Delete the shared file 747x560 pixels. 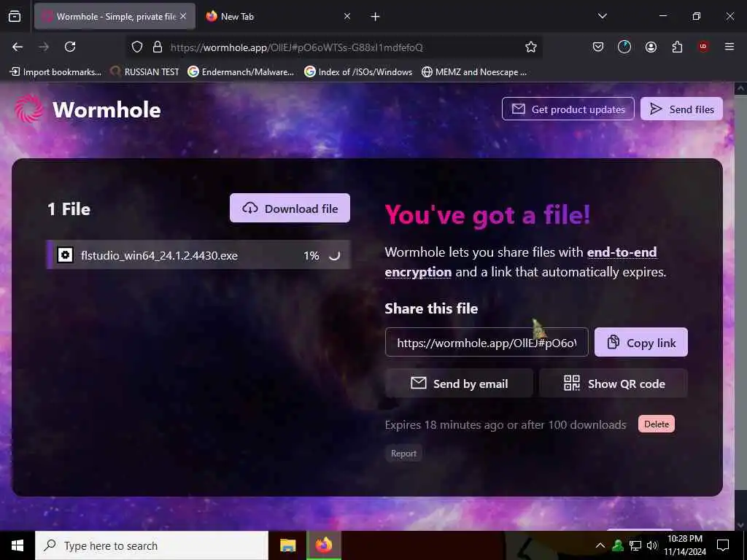(x=656, y=424)
